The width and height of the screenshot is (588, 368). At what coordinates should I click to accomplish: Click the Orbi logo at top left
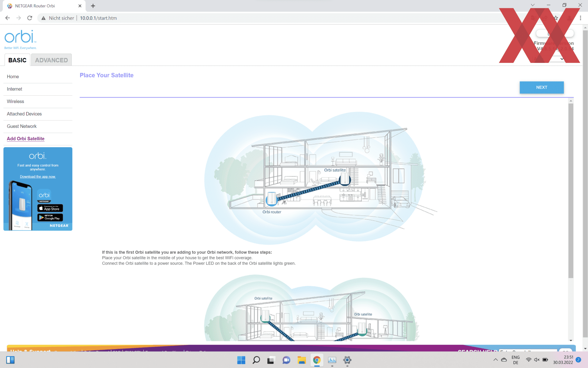click(x=20, y=39)
